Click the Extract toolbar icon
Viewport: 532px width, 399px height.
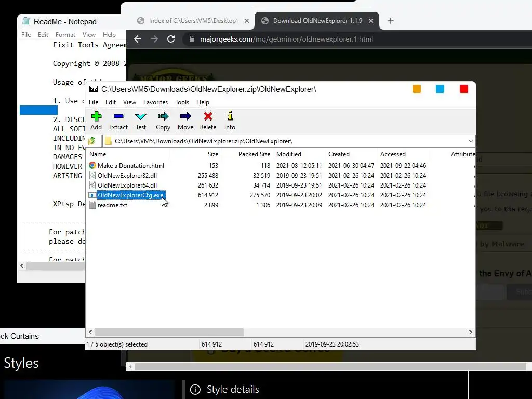coord(118,116)
